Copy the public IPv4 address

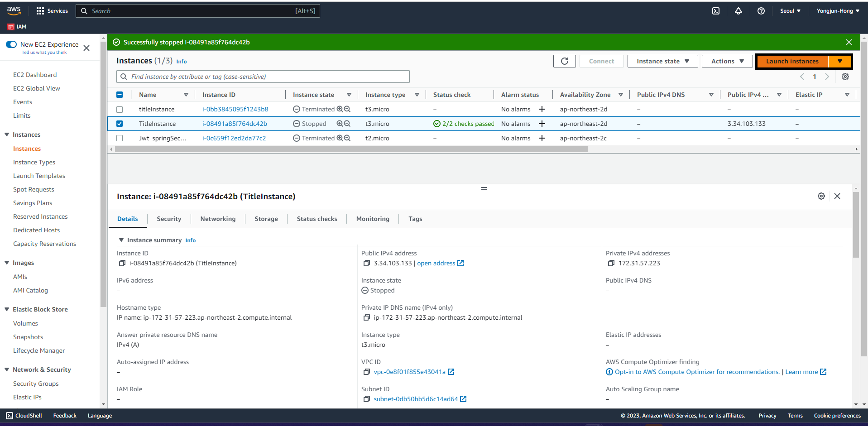[x=367, y=263]
